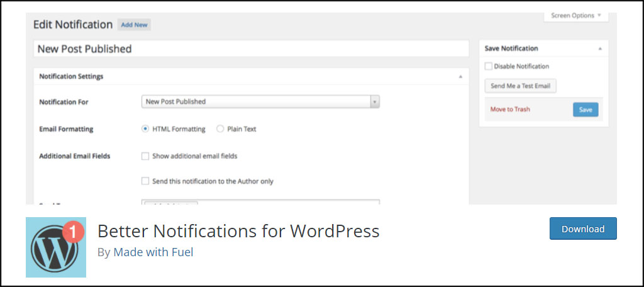Click the blue Save button
The image size is (644, 287).
pos(586,110)
